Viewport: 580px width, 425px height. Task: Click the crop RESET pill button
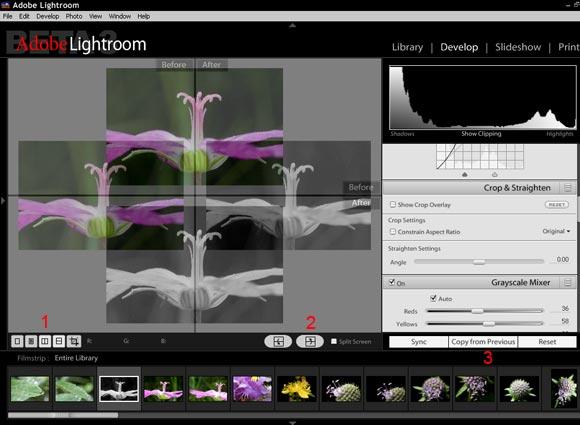(556, 205)
